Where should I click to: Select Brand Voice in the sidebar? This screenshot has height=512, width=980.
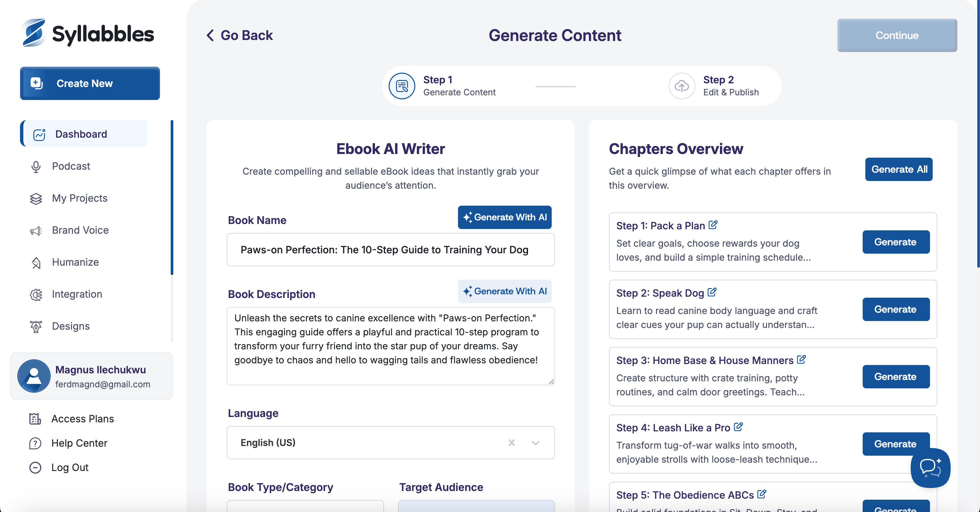tap(80, 230)
